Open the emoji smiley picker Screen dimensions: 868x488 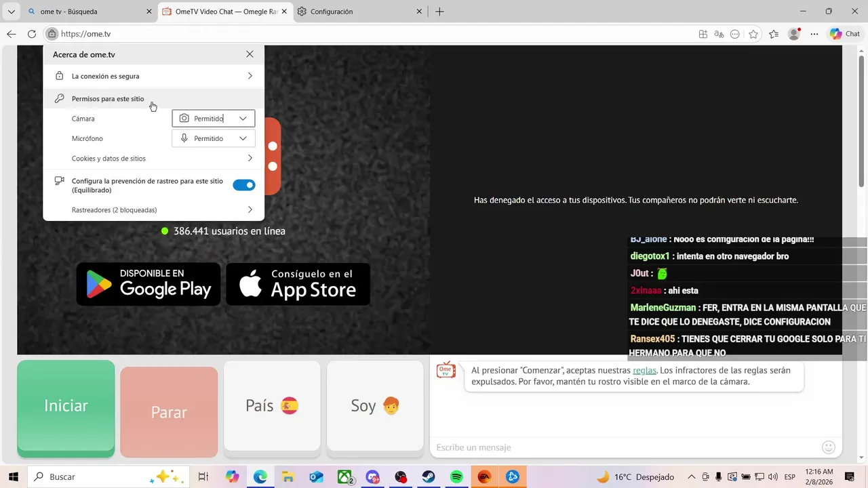click(x=828, y=447)
